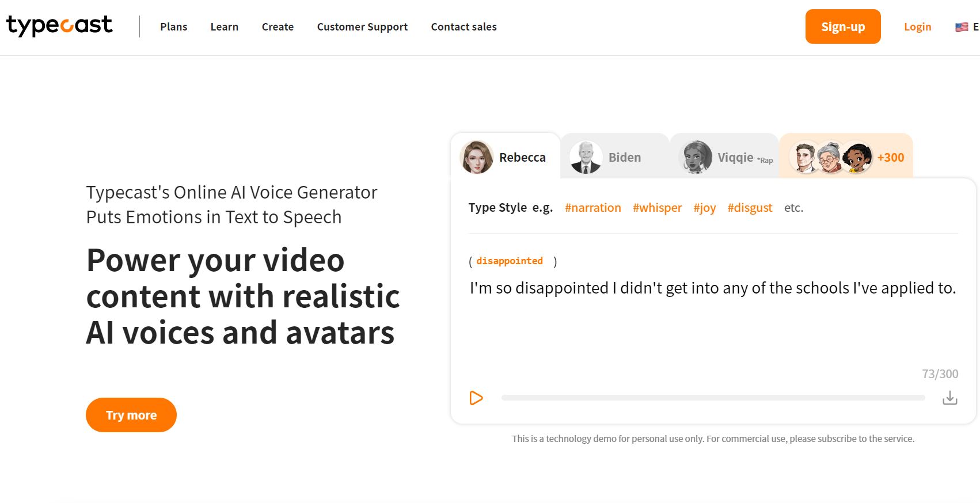Apply the #whisper style tag
The image size is (980, 503).
657,208
